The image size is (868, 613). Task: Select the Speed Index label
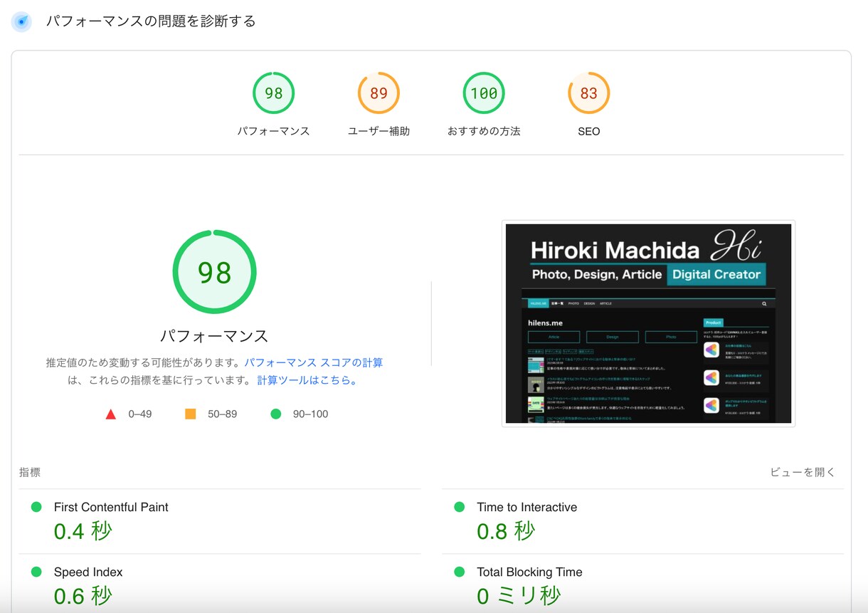coord(88,572)
